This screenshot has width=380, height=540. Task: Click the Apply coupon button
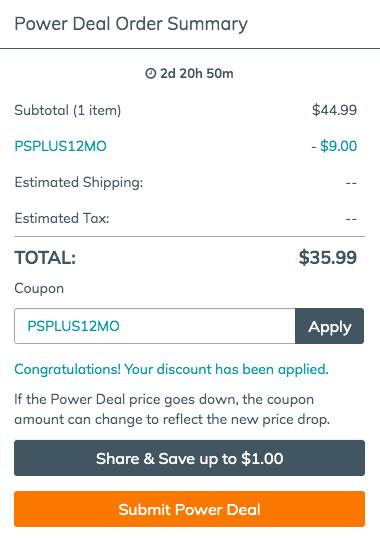point(329,326)
